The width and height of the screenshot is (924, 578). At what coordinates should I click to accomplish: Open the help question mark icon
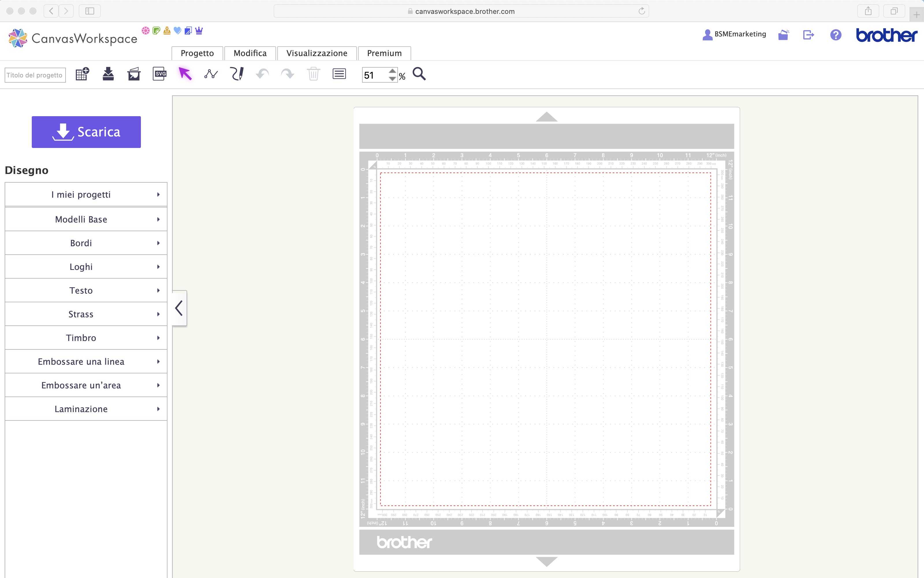pyautogui.click(x=836, y=35)
